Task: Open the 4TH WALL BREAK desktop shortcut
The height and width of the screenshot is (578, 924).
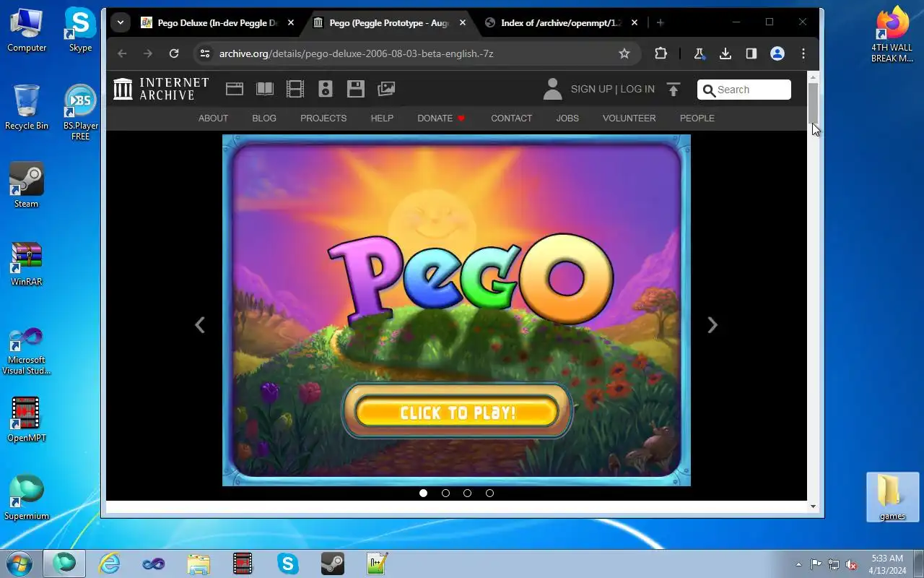Action: 892,33
